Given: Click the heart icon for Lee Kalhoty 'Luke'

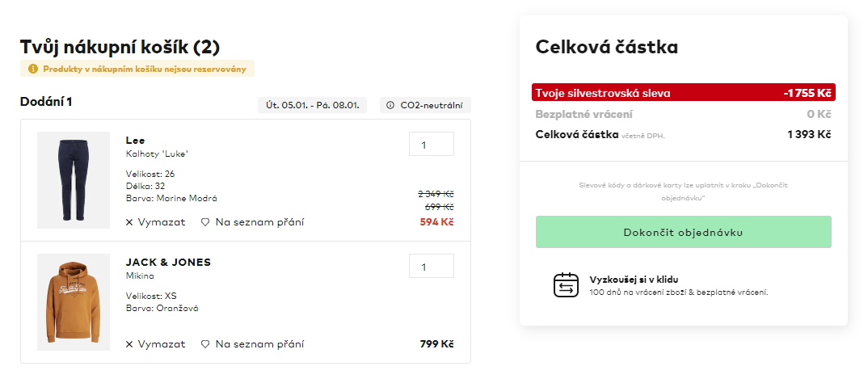Looking at the screenshot, I should point(204,222).
